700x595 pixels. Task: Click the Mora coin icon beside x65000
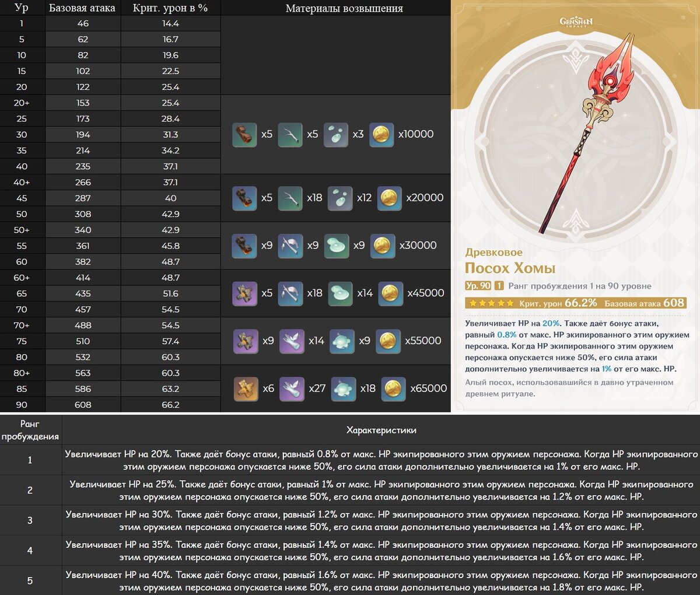click(x=393, y=389)
